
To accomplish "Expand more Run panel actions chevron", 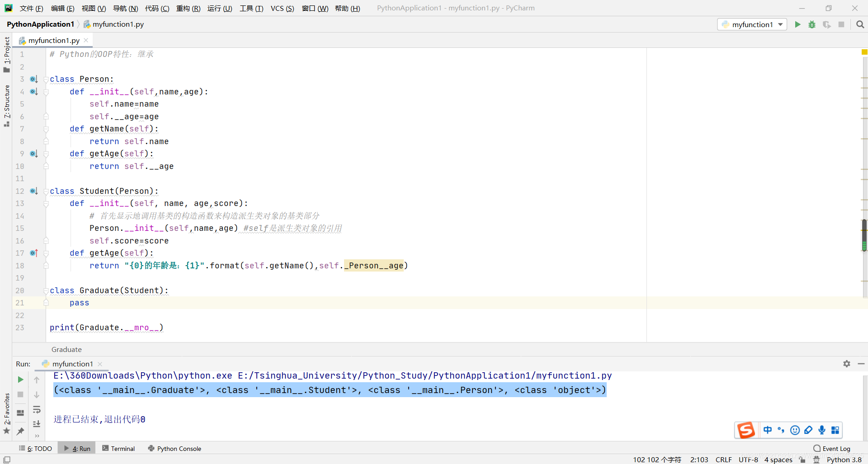I will pyautogui.click(x=37, y=436).
